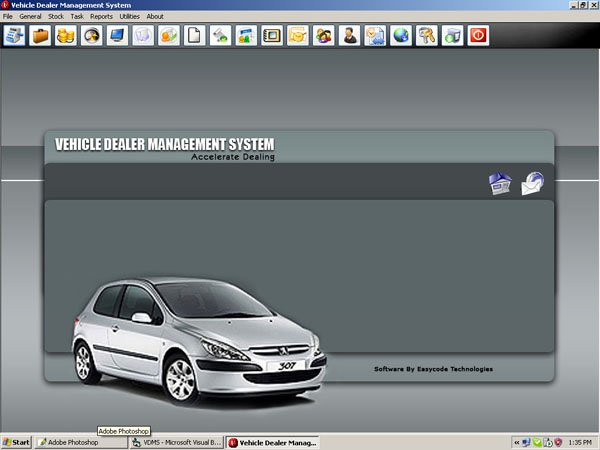The width and height of the screenshot is (600, 450).
Task: Open the gold coins toolbar icon
Action: click(x=66, y=36)
